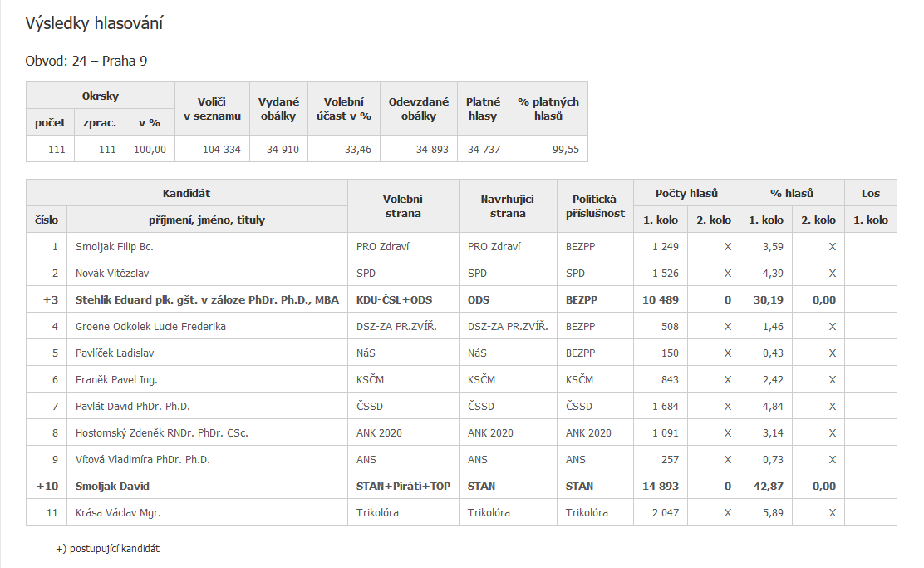The height and width of the screenshot is (568, 924).
Task: Click the 'Kandidát' column header
Action: (186, 193)
